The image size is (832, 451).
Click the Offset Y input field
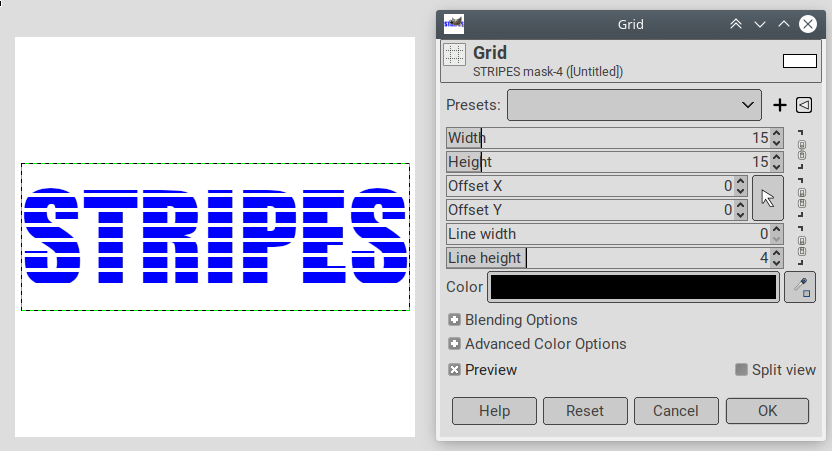click(591, 210)
